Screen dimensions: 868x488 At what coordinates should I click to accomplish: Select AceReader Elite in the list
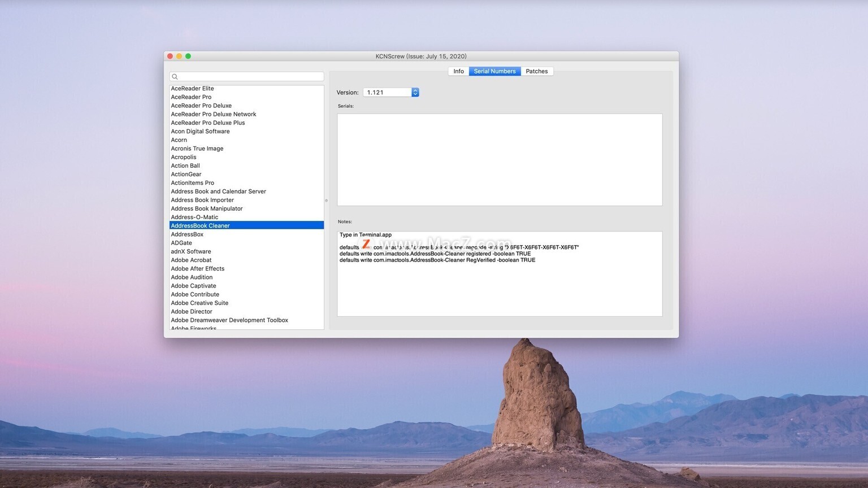click(x=246, y=88)
